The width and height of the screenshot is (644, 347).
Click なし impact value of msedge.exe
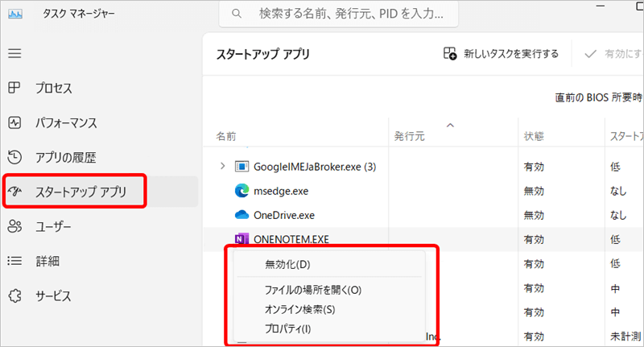(618, 191)
